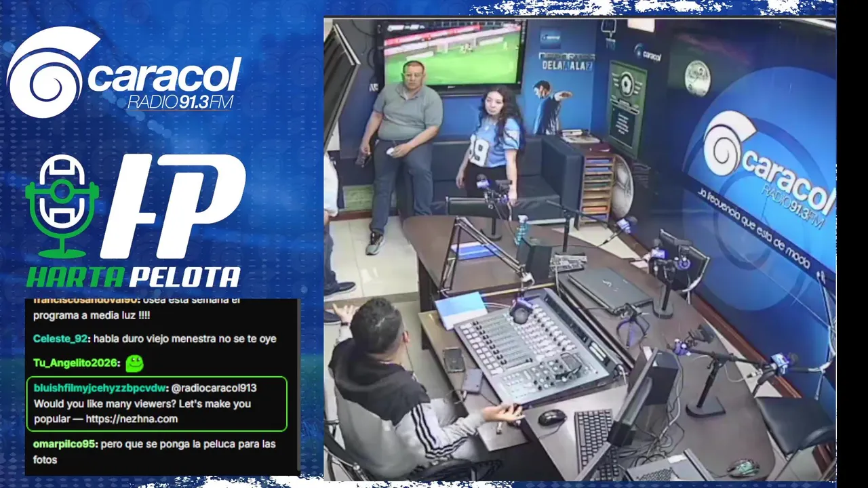Select username omarpilco95 in chat

(x=65, y=444)
